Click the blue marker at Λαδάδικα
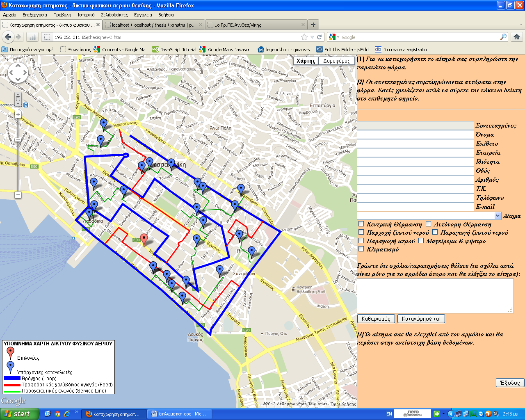 [89, 215]
